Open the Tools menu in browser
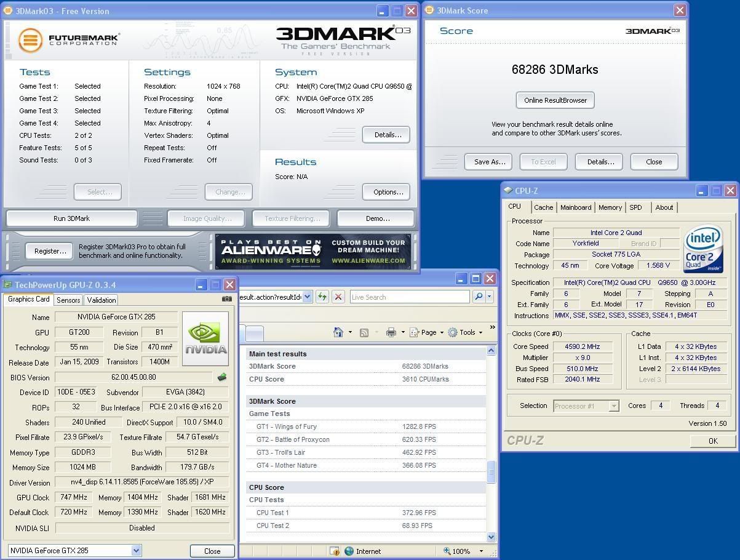Viewport: 740px width, 560px height. [465, 332]
